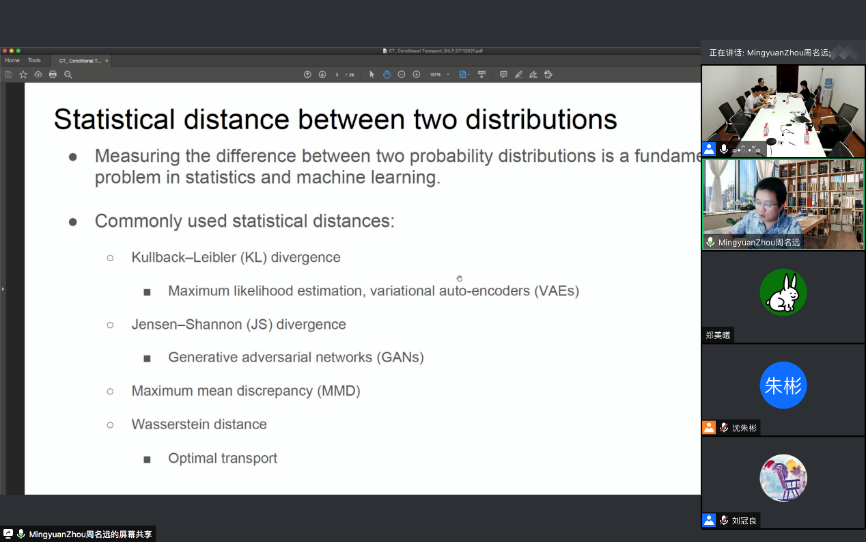Screen dimensions: 866x542
Task: Select the CT_Conditional T... document tab
Action: pyautogui.click(x=80, y=61)
